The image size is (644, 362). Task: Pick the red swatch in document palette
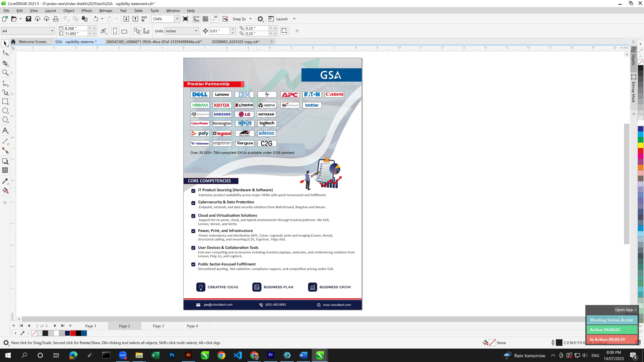73,333
